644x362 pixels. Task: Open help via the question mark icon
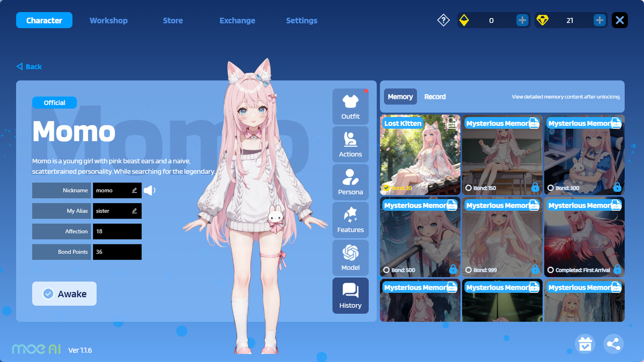[443, 20]
